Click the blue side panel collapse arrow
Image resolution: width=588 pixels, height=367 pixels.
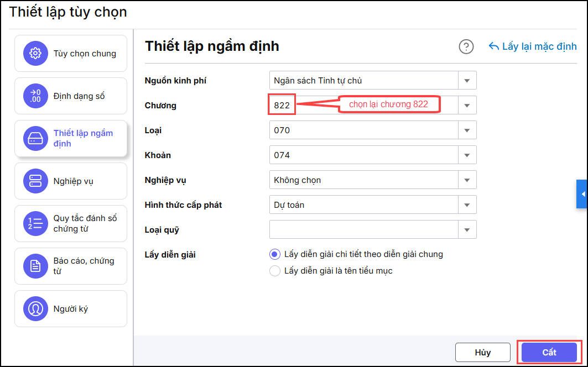pos(582,194)
